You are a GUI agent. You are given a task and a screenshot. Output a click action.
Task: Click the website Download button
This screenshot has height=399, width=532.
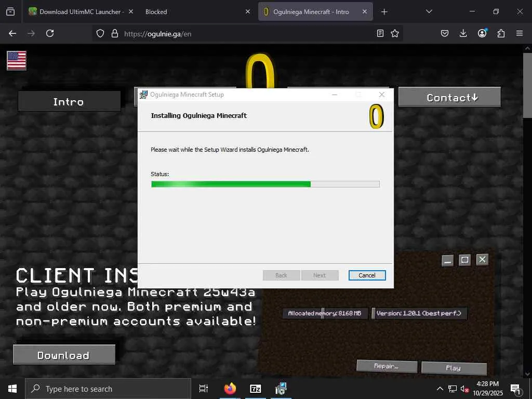click(64, 354)
